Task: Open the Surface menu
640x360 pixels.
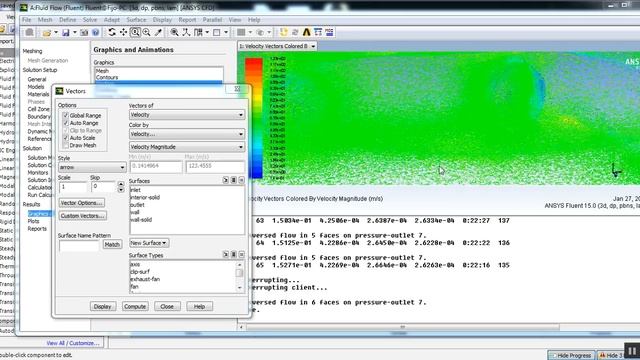Action: click(136, 20)
